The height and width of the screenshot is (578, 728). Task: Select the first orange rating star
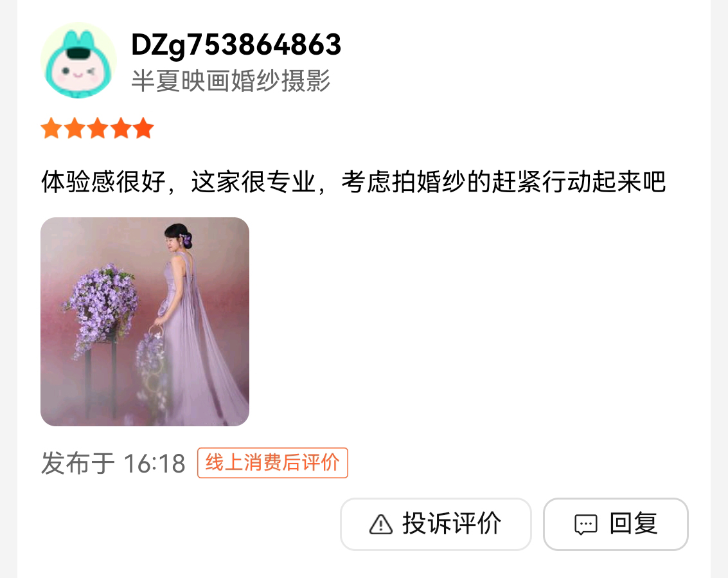(51, 128)
